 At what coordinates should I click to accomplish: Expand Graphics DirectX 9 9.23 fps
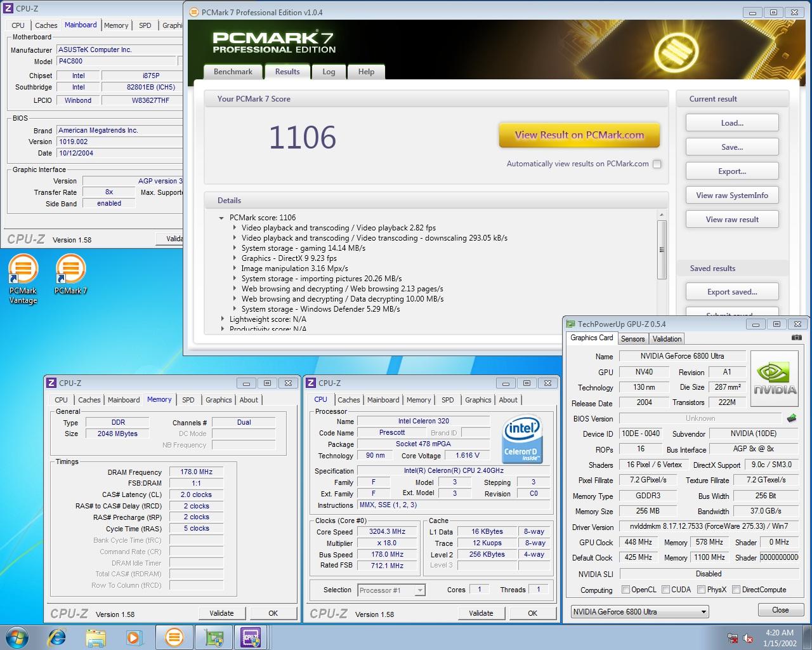point(234,258)
